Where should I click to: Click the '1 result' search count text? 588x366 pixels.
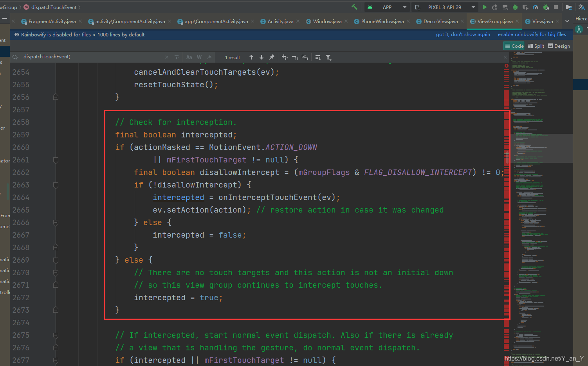coord(233,58)
